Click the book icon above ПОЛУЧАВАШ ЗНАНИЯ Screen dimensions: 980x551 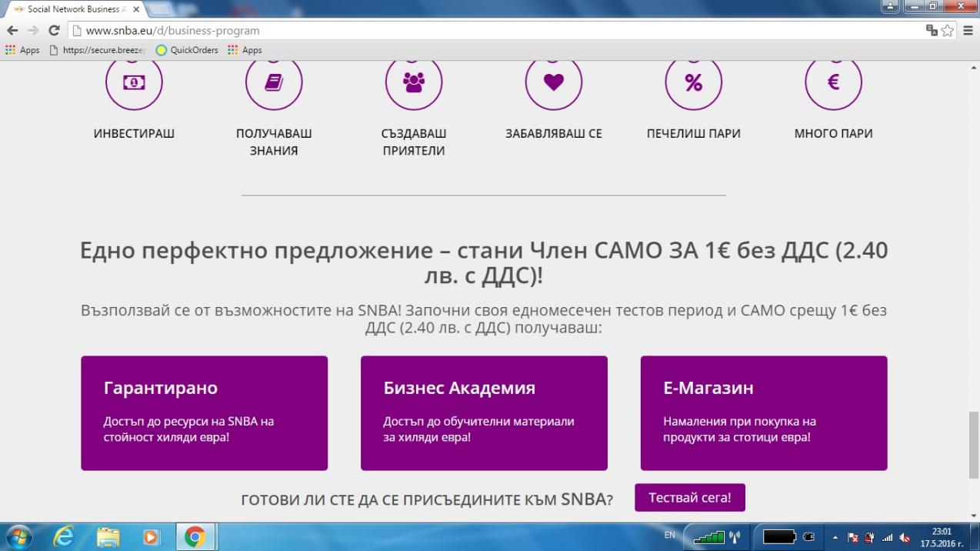click(x=274, y=82)
